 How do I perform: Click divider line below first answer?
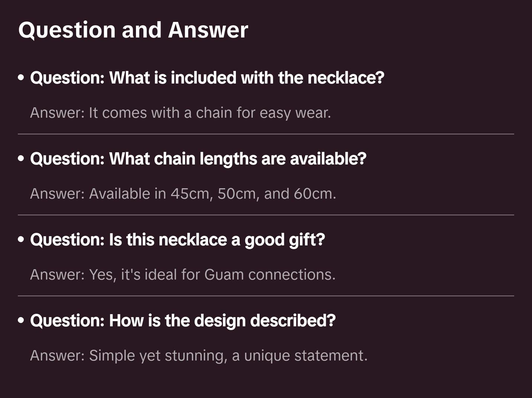tap(266, 134)
